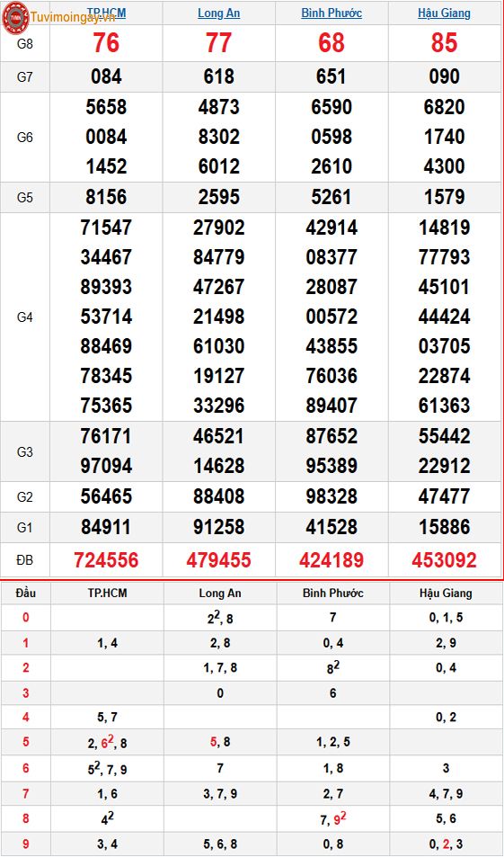Open the TP.HCM province link
Viewport: 504px width, 857px height.
coord(106,13)
